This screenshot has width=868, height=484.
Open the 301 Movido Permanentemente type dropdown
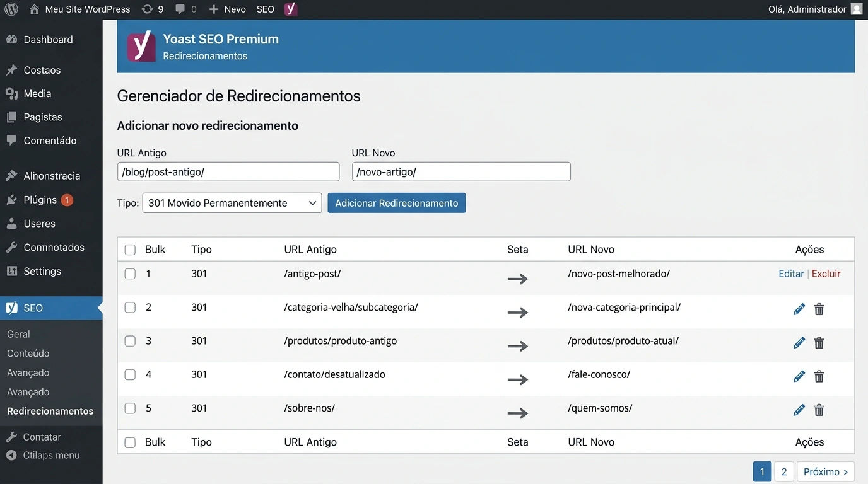coord(232,203)
